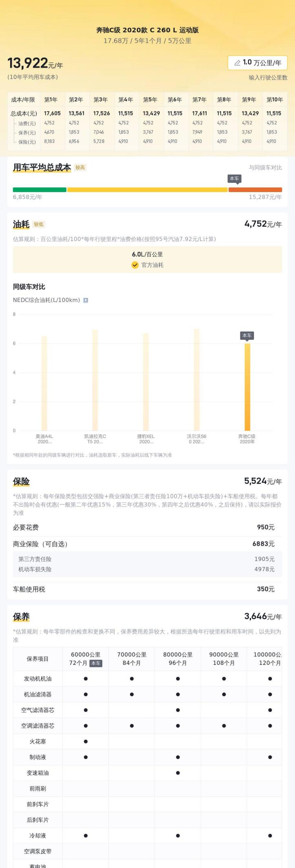This screenshot has height=868, width=295.
Task: Click the yellow checkmark icon beside 官方油耗
Action: (135, 265)
